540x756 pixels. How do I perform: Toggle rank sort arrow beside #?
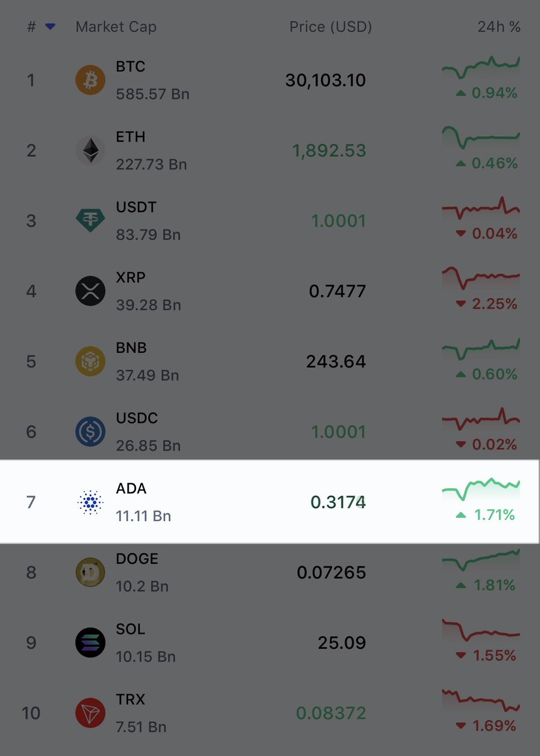(50, 27)
